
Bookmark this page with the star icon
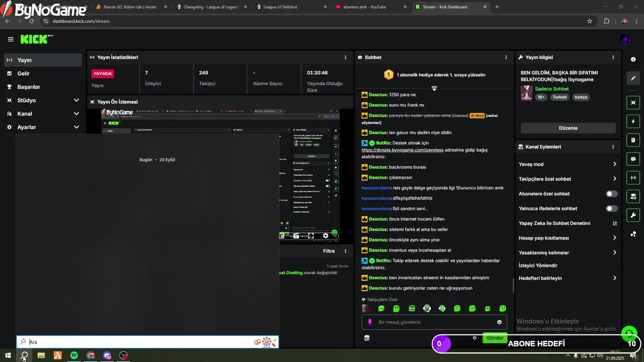pos(590,21)
